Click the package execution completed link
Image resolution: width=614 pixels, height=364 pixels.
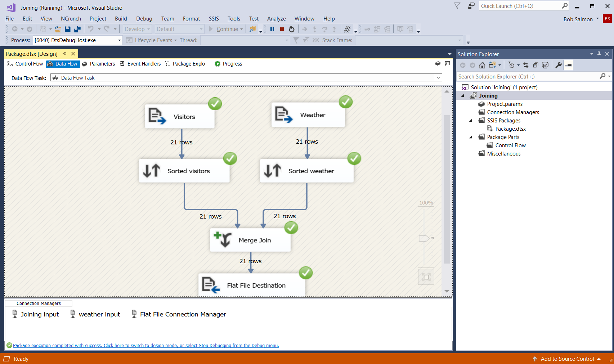(146, 346)
